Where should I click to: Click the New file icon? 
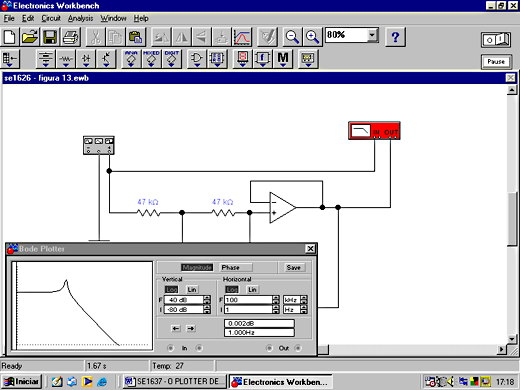point(9,37)
